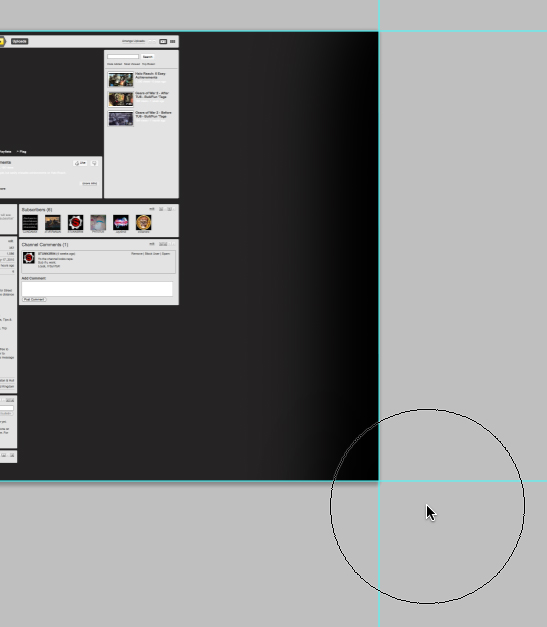
Task: Sort videos by Top Rated
Action: point(148,64)
